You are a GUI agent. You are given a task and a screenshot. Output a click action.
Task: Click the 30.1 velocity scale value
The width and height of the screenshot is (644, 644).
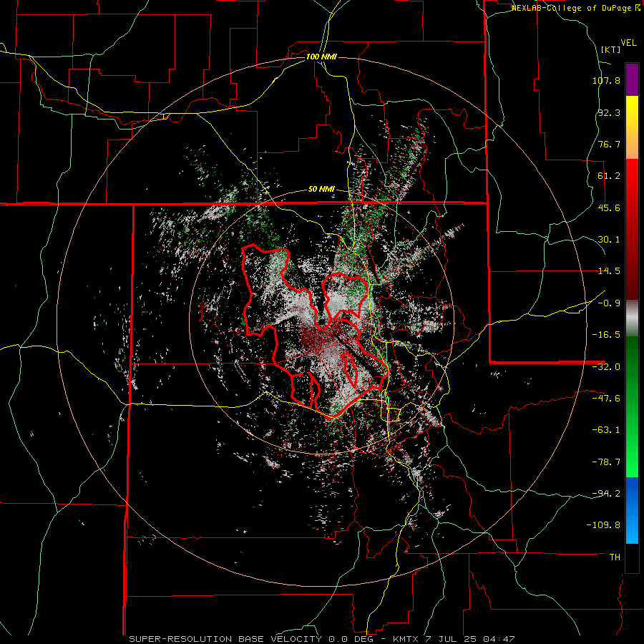609,240
